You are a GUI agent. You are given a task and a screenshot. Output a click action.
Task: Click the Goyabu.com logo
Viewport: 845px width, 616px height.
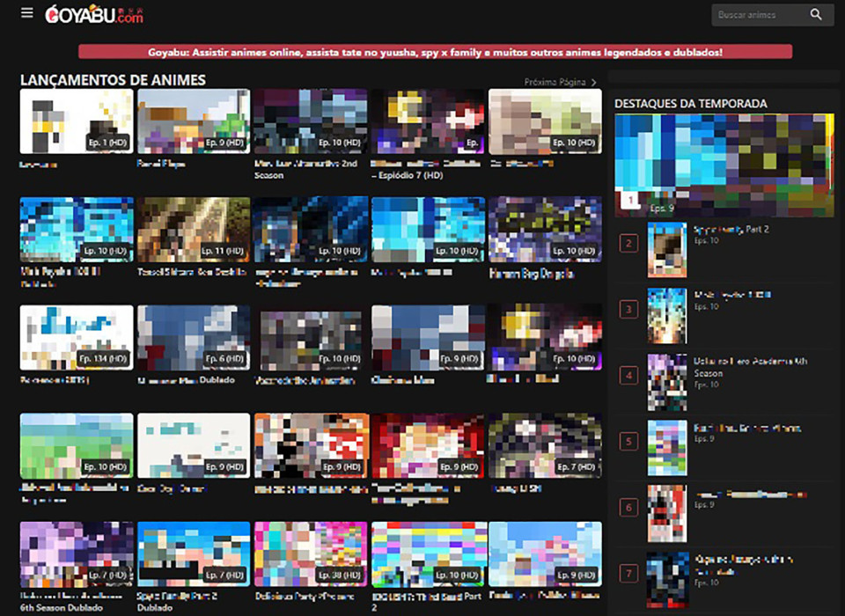94,15
